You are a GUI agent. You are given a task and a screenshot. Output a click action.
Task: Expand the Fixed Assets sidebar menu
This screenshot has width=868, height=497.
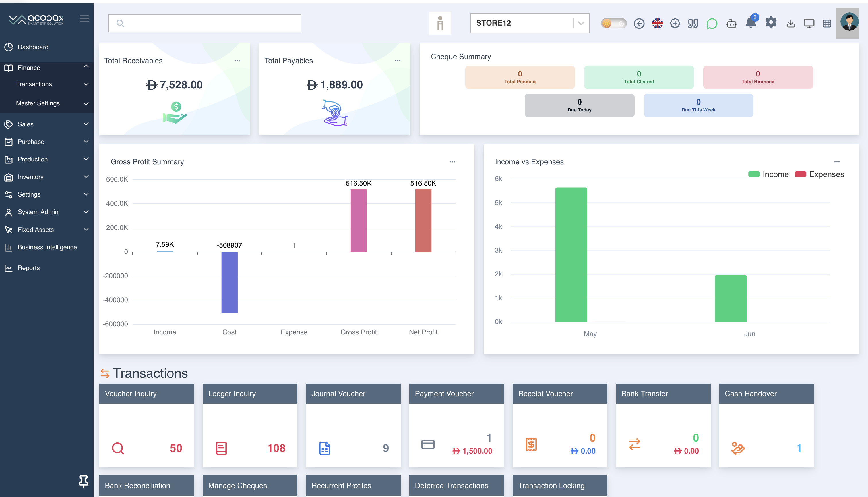tap(47, 229)
